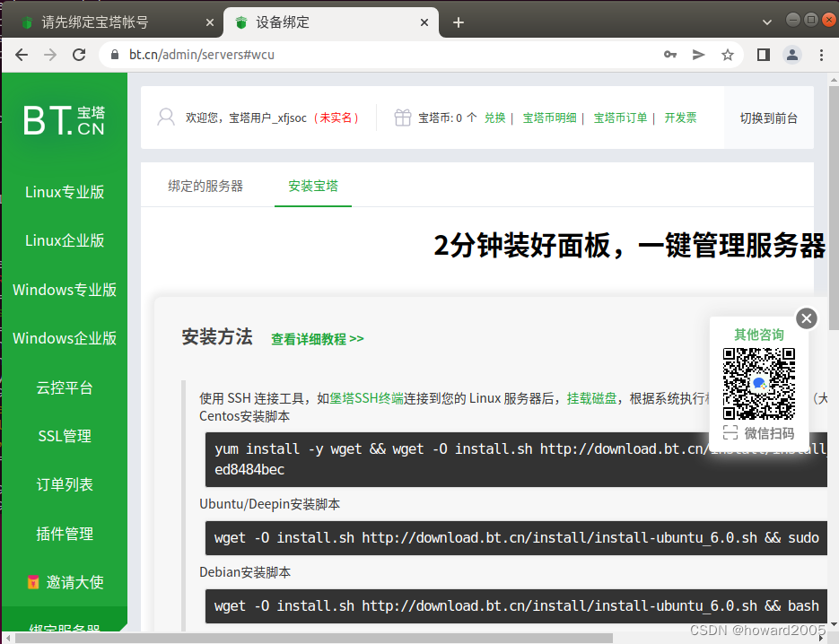Click the user avatar icon beside 欢迎您

[x=166, y=117]
